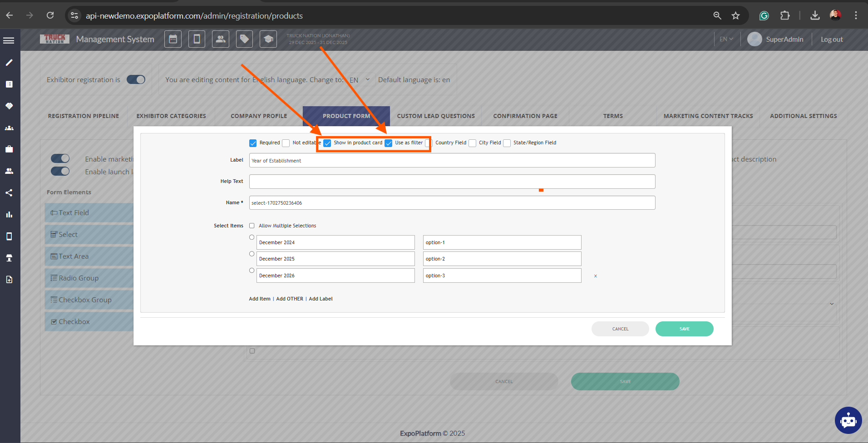Open the bar chart analytics sidebar icon
Viewport: 868px width, 443px height.
[9, 215]
